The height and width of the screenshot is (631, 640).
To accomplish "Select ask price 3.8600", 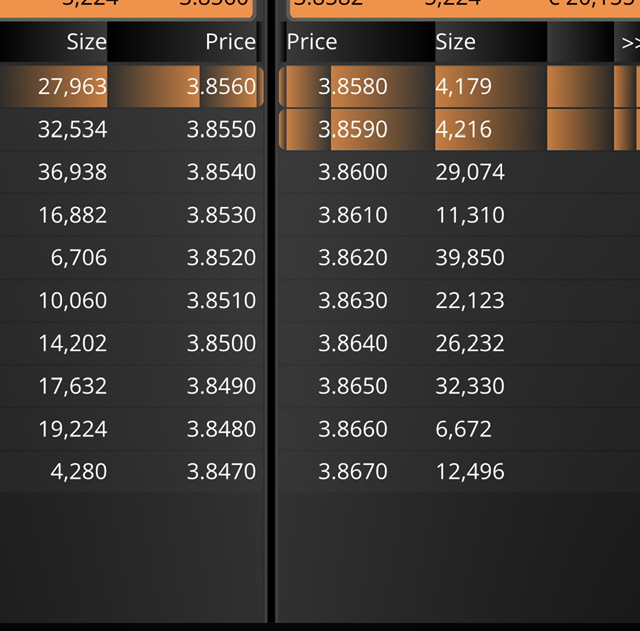I will [353, 172].
